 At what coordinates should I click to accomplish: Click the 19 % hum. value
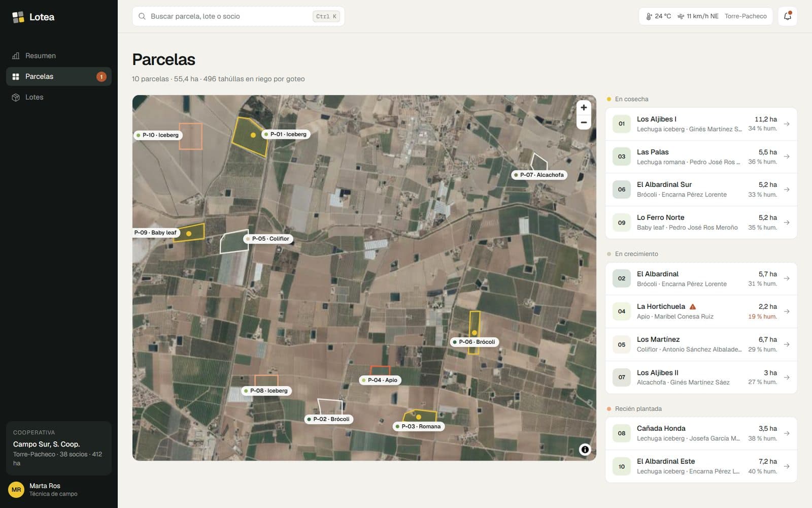(762, 316)
